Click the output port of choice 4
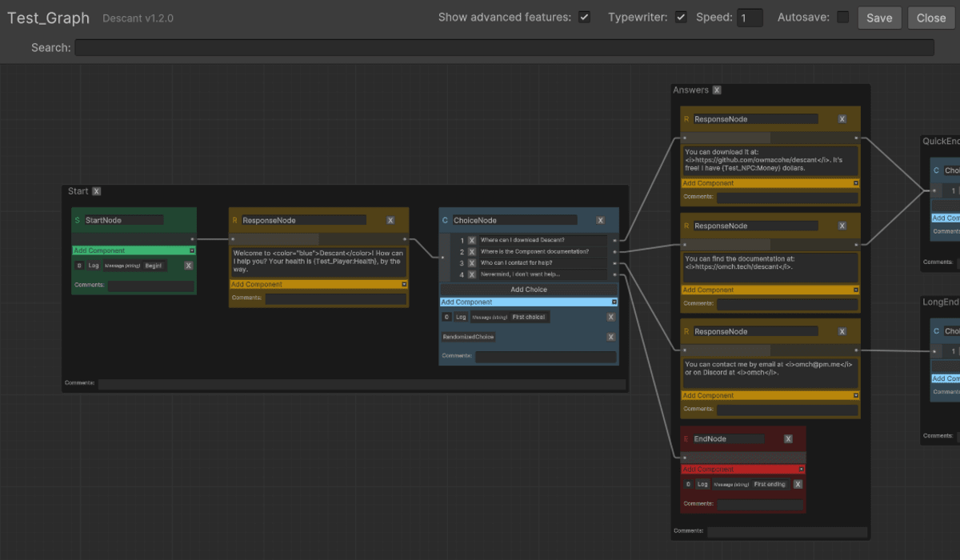The image size is (960, 560). pos(614,274)
